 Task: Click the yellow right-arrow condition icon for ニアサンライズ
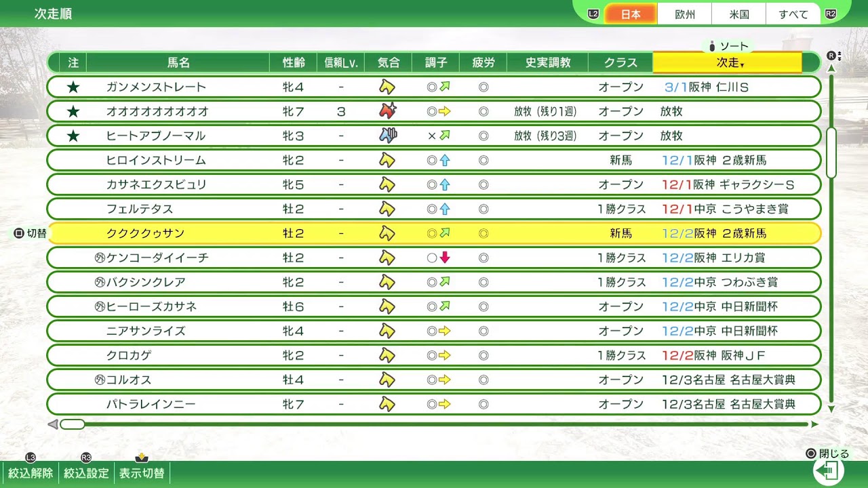(x=445, y=331)
